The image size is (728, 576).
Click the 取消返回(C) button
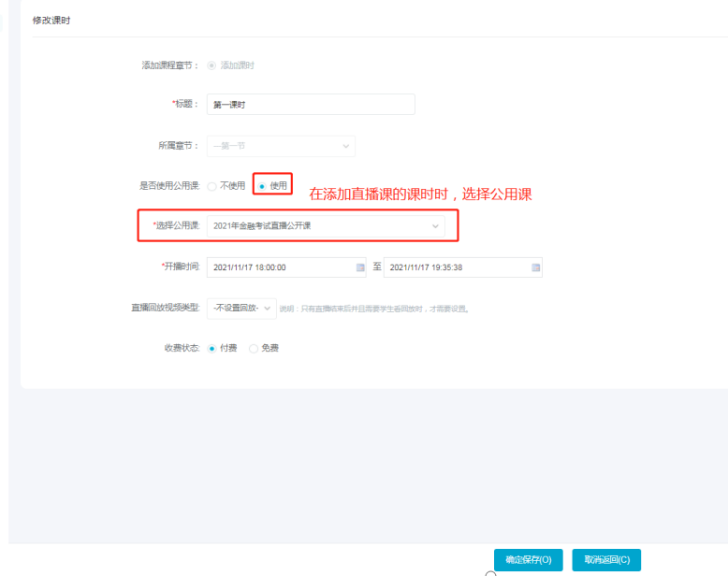click(606, 559)
